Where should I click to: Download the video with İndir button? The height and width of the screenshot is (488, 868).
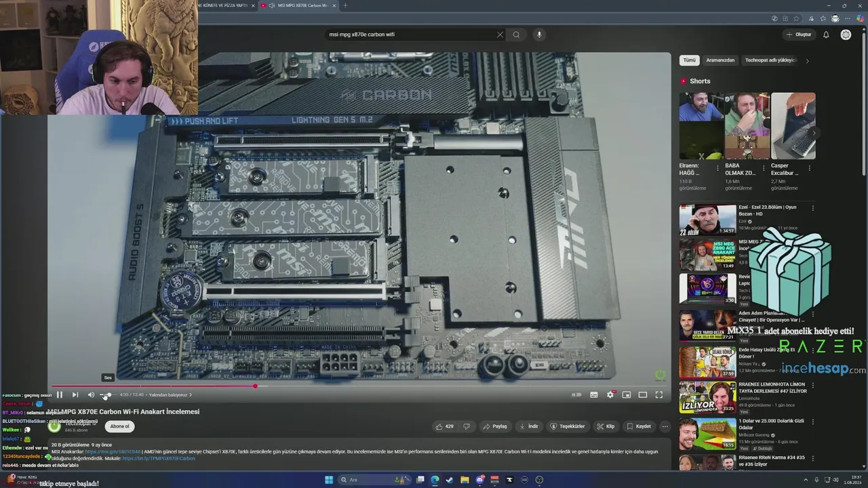tap(529, 426)
